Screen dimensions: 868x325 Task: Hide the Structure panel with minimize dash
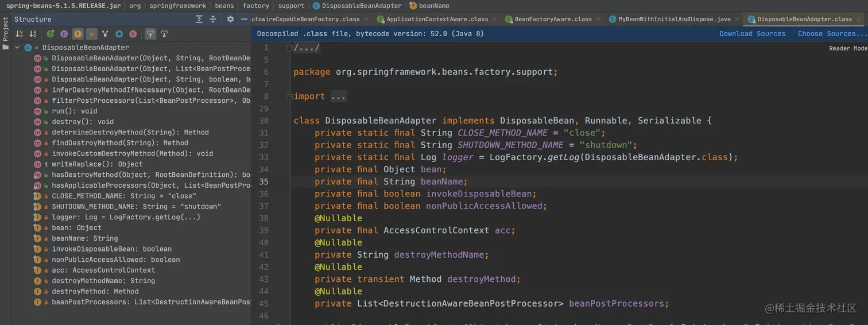(244, 19)
